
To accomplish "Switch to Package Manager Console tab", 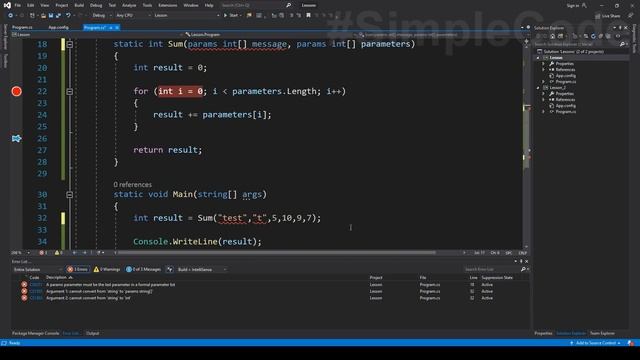I will 36,333.
